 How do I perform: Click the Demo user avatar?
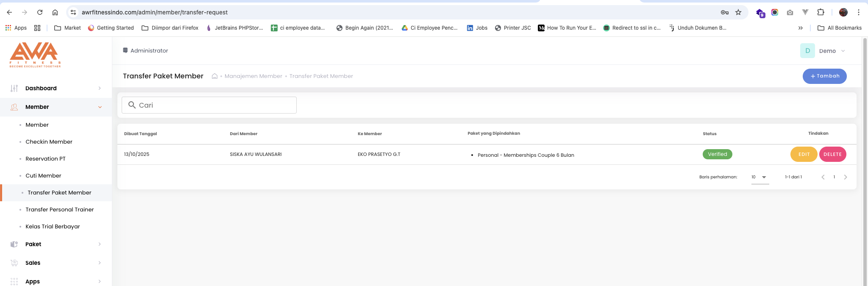807,51
